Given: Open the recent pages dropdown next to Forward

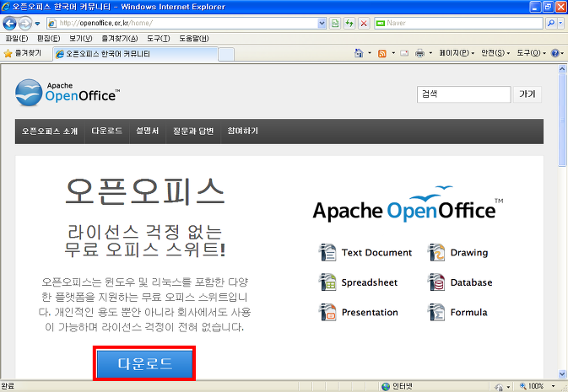Looking at the screenshot, I should 37,24.
